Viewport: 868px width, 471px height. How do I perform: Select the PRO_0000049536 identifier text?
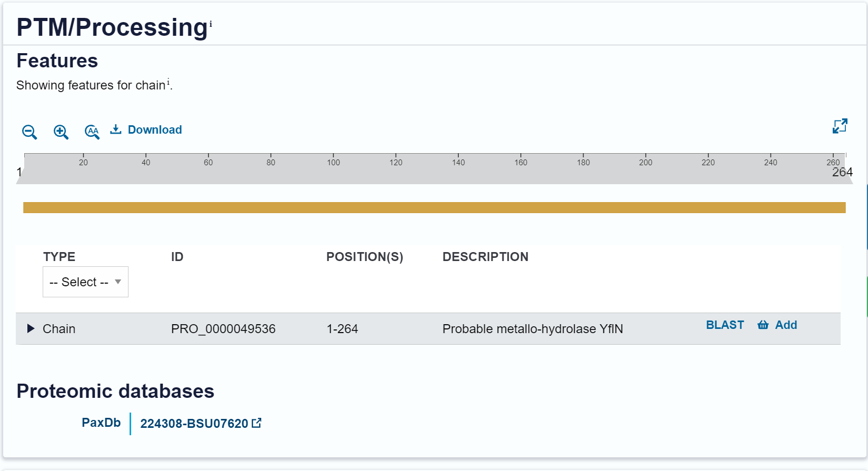click(223, 329)
